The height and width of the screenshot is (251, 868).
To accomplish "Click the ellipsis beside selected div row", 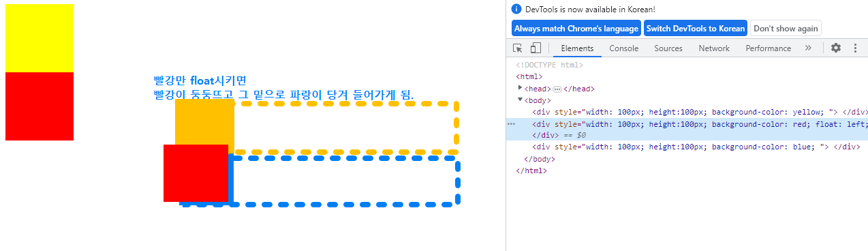I will (511, 124).
